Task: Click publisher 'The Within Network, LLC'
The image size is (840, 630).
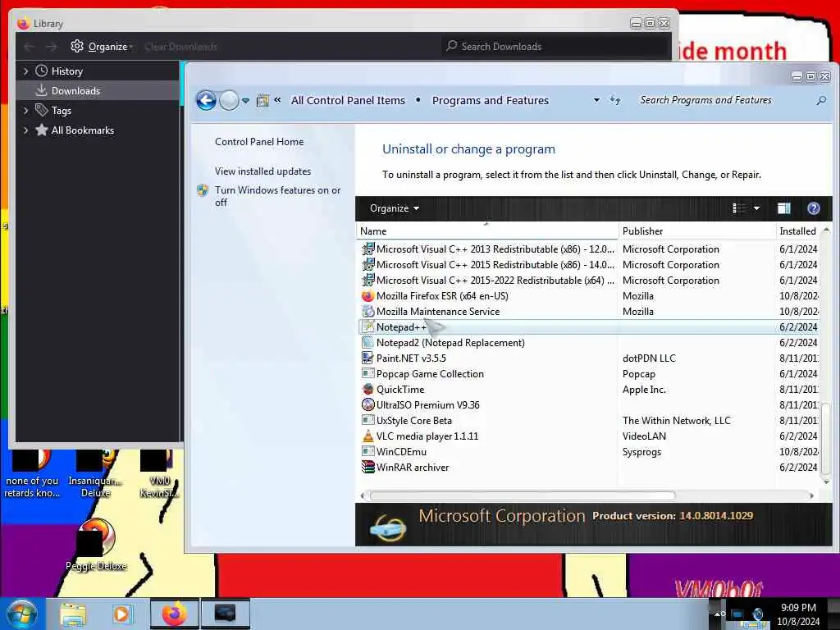Action: tap(676, 421)
